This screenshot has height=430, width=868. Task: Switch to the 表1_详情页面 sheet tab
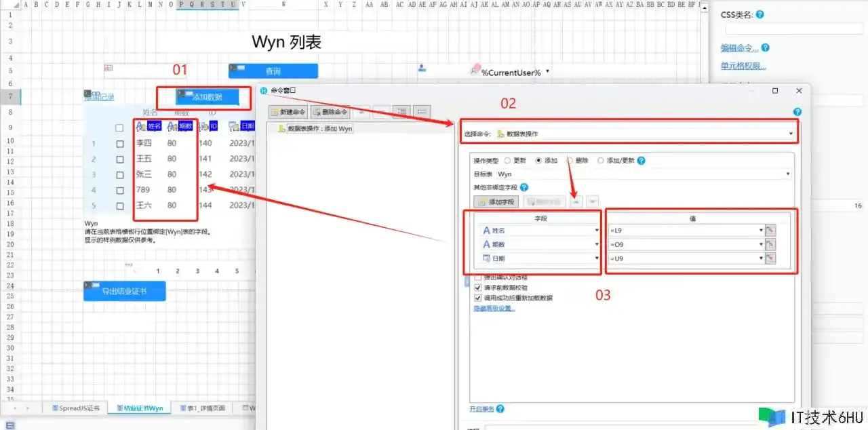(201, 408)
